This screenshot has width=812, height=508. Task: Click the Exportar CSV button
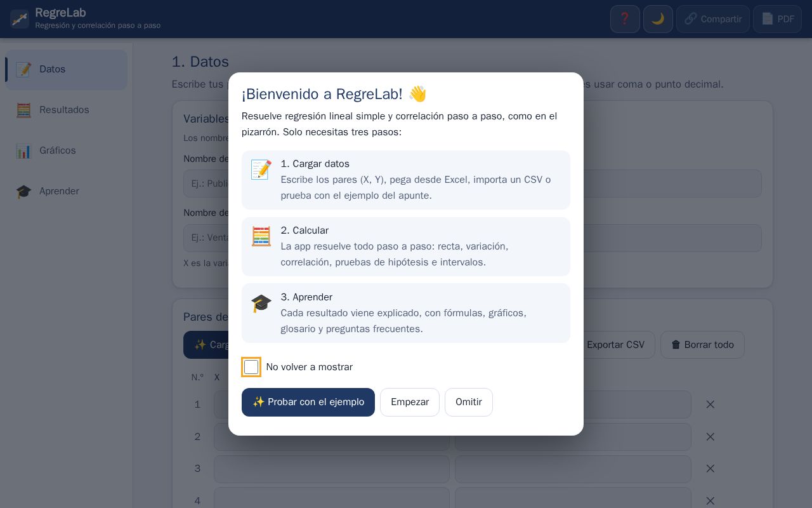[615, 345]
